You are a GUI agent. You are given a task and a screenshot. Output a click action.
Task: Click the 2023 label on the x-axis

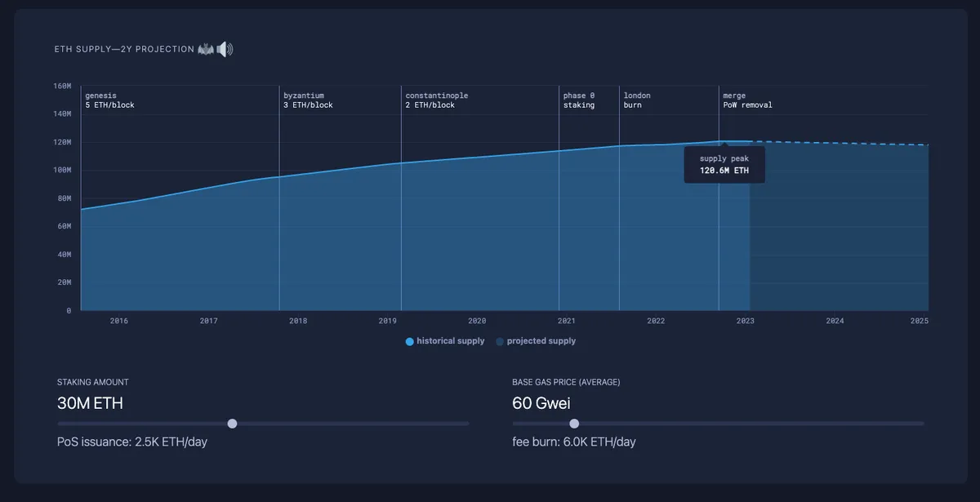(x=746, y=322)
